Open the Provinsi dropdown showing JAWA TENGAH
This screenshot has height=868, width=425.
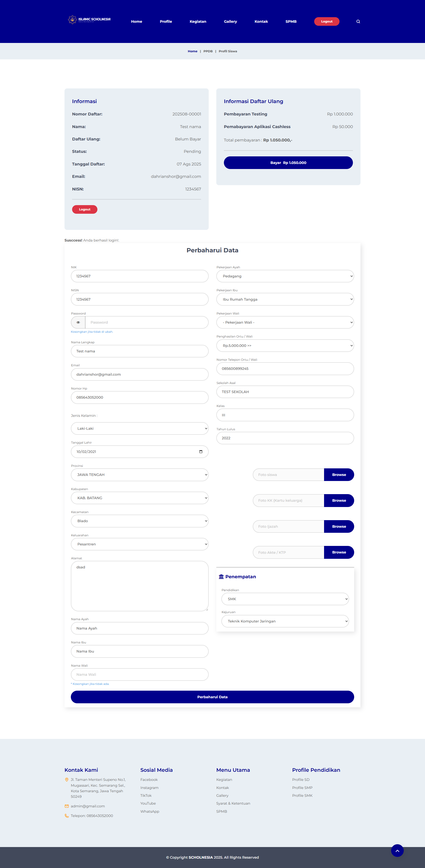(x=140, y=475)
